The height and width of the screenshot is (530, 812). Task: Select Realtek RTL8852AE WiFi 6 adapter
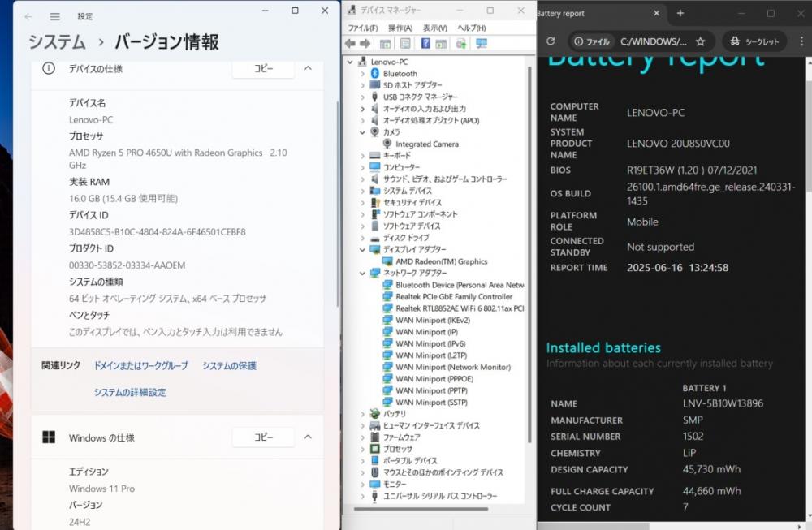pyautogui.click(x=460, y=308)
